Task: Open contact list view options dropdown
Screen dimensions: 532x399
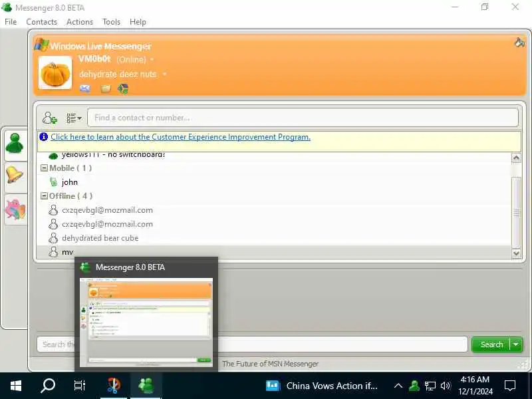Action: click(74, 118)
